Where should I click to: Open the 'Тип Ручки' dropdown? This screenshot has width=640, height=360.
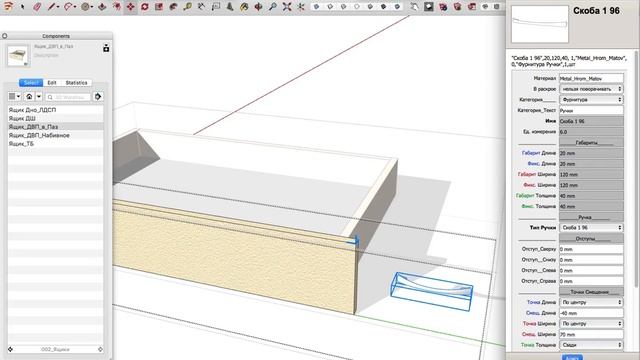tap(591, 228)
